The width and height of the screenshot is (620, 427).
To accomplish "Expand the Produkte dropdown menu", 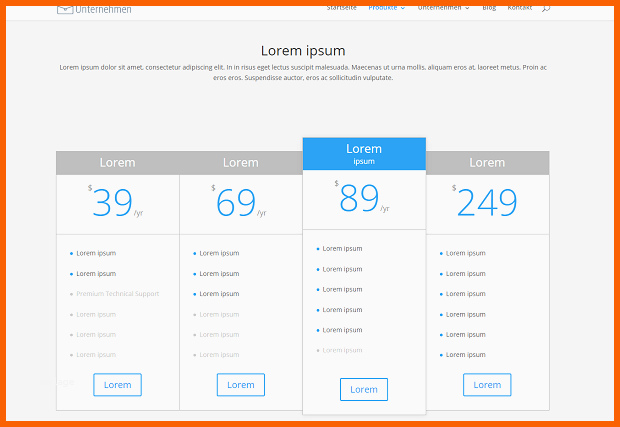I will pyautogui.click(x=387, y=8).
